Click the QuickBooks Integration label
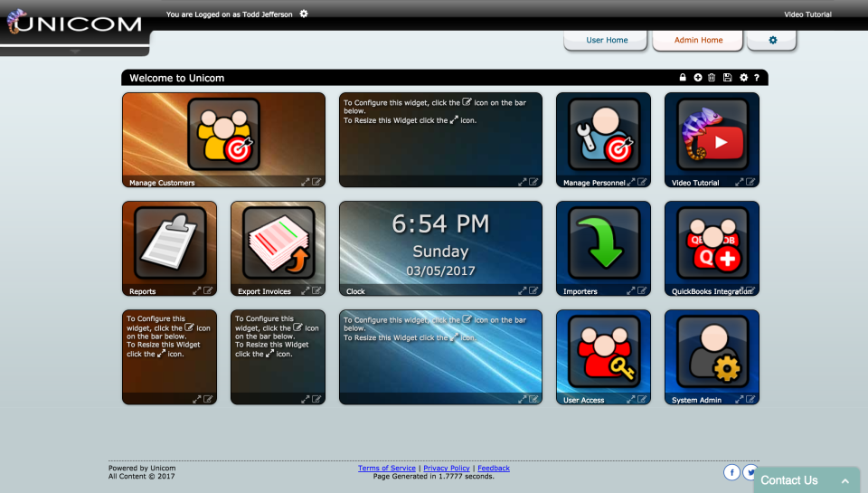The image size is (868, 493). (712, 291)
